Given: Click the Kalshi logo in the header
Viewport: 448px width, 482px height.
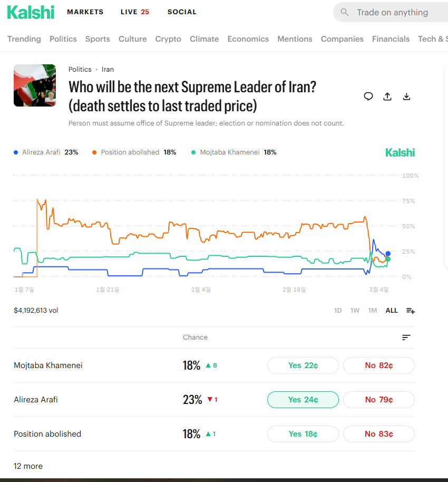Looking at the screenshot, I should pos(31,12).
